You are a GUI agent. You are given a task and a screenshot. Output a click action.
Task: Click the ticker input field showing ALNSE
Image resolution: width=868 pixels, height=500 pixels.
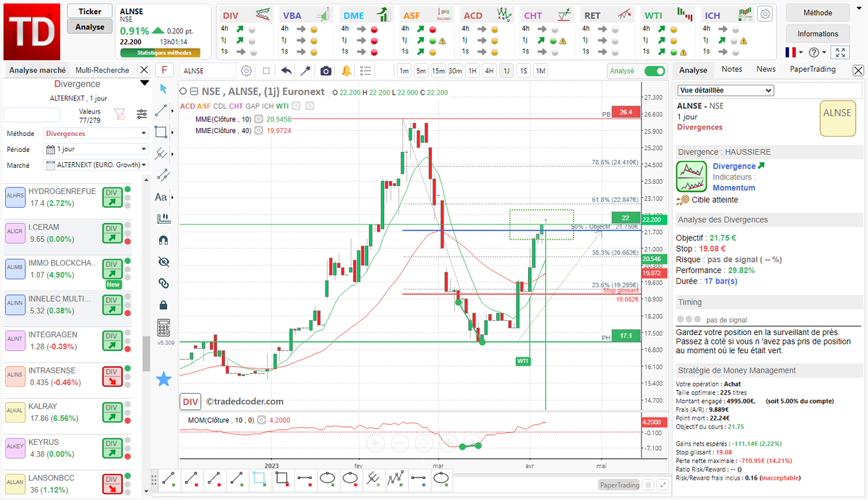pos(208,71)
